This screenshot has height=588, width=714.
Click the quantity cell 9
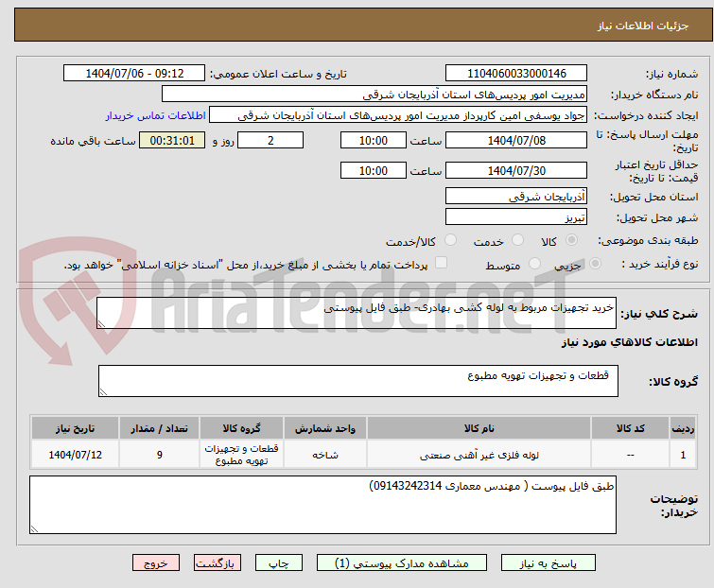[160, 455]
